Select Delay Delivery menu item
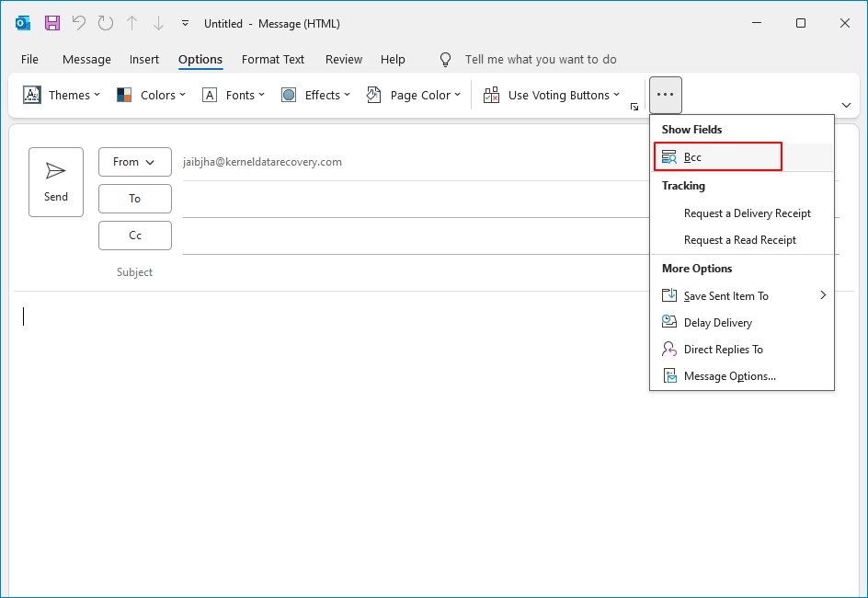868x598 pixels. tap(742, 322)
